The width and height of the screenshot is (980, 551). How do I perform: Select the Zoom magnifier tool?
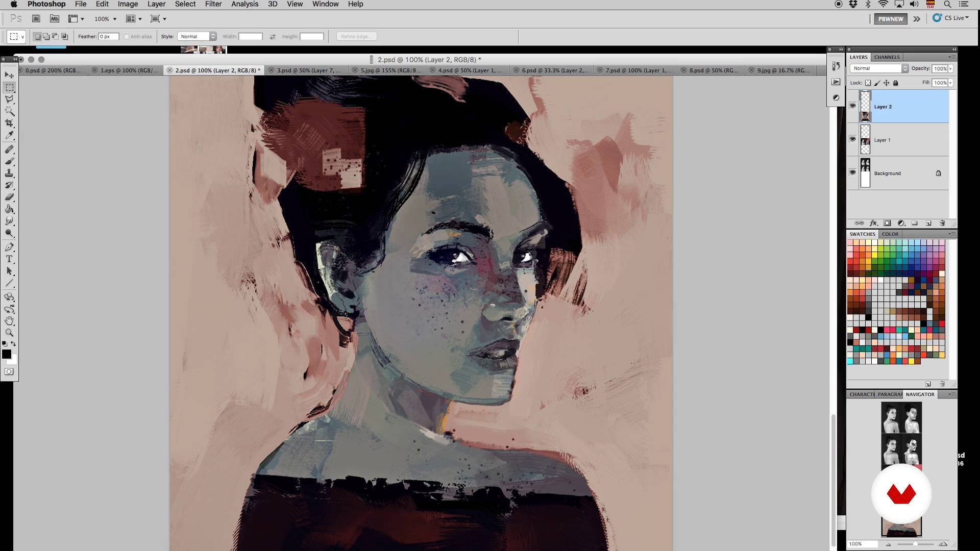click(9, 333)
